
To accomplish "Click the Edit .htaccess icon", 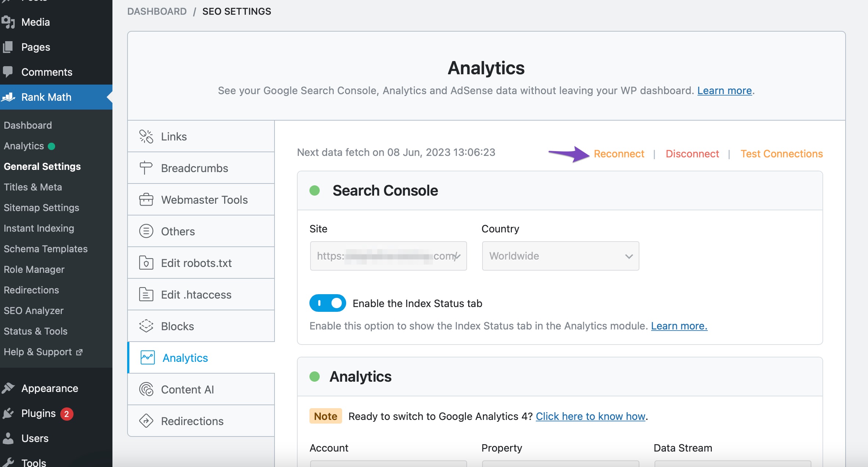I will point(145,295).
